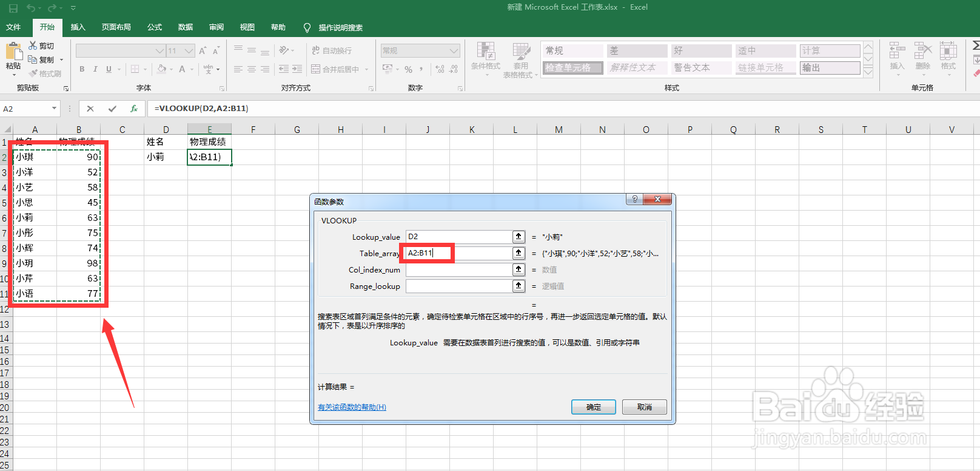The image size is (980, 471).
Task: Switch to the 插入 ribbon tab
Action: 78,27
